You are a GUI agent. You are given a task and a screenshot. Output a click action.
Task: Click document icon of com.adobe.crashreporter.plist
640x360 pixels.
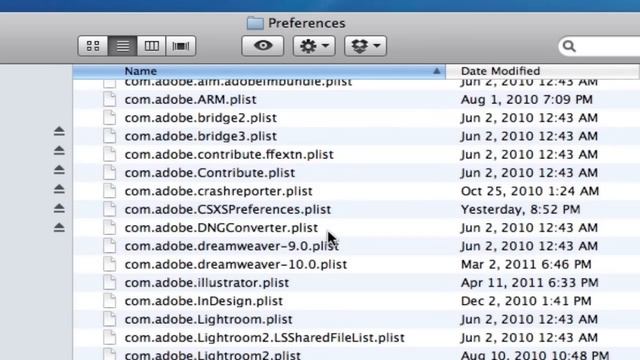point(109,191)
